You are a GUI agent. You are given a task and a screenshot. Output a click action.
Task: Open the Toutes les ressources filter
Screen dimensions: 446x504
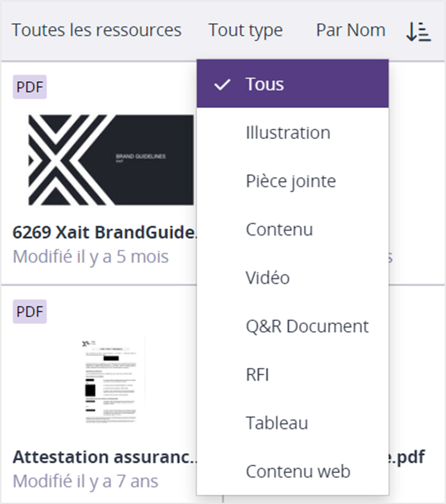point(97,30)
